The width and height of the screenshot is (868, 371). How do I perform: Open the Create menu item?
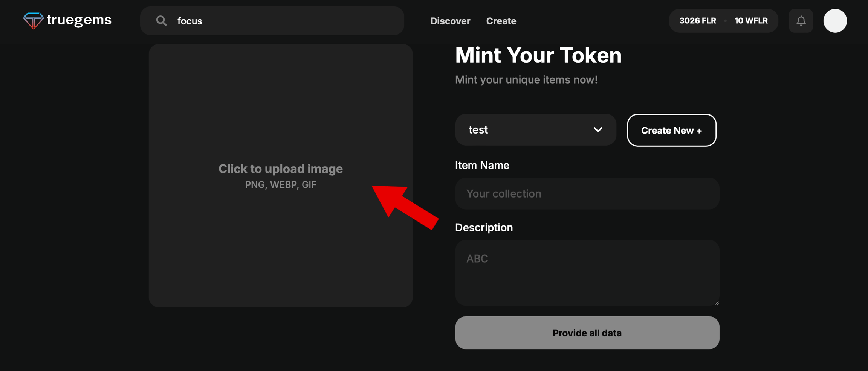(501, 21)
